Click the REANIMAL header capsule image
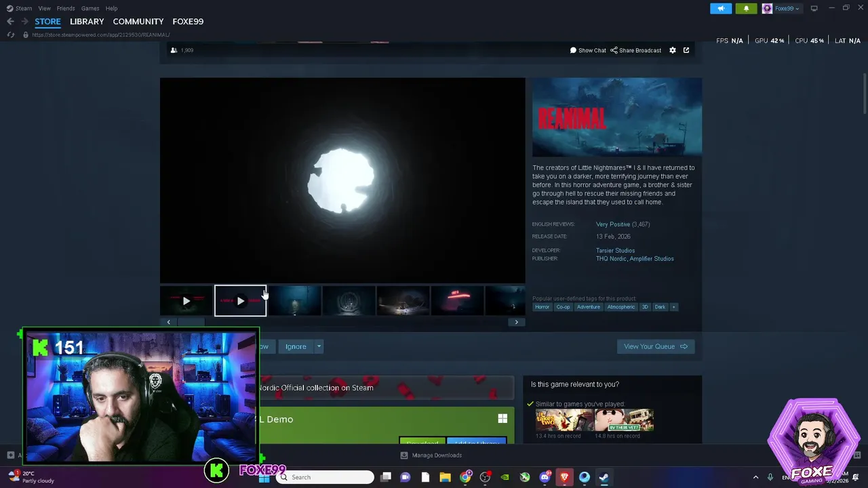This screenshot has height=488, width=868. (617, 117)
